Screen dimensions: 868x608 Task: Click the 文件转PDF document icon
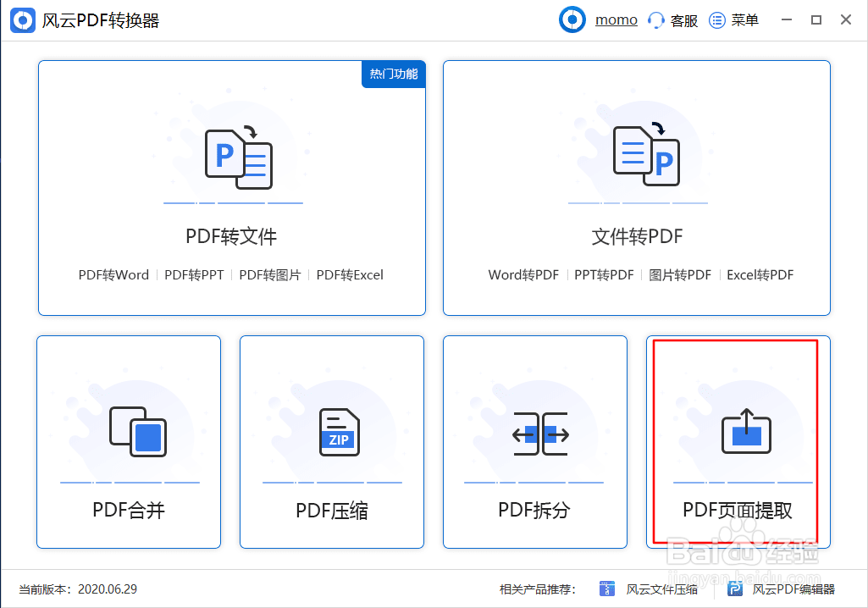[646, 154]
